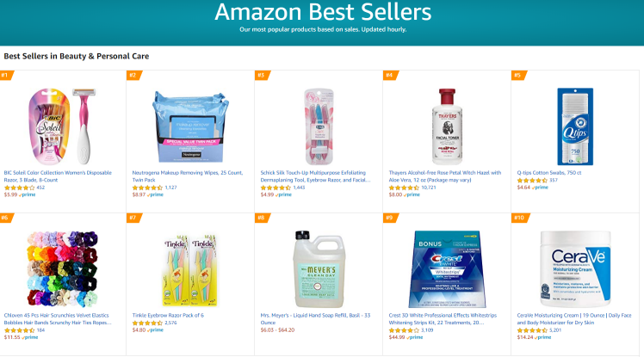Click Thayers Witch Hazel bottle image
The image size is (644, 357).
coord(447,126)
